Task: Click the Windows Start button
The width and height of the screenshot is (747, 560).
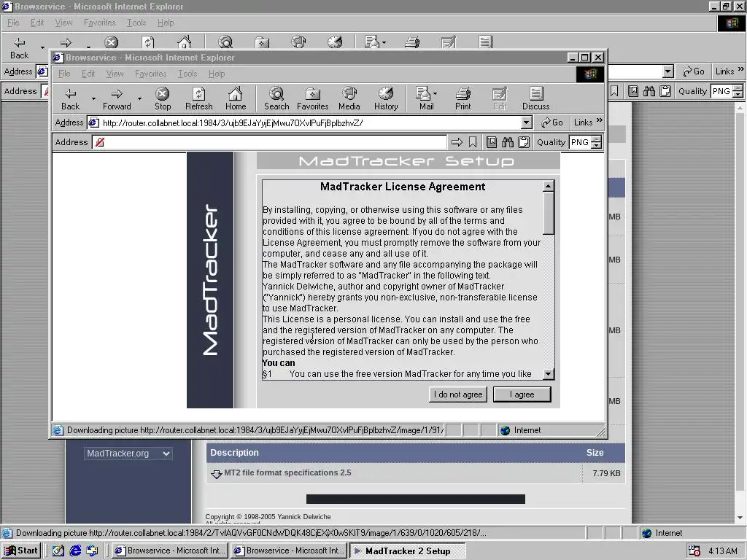Action: point(21,551)
